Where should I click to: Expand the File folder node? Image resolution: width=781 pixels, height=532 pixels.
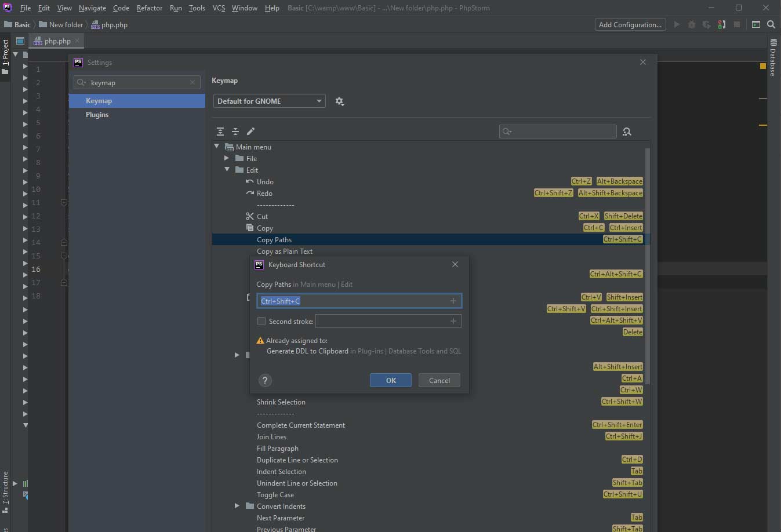[x=227, y=158]
